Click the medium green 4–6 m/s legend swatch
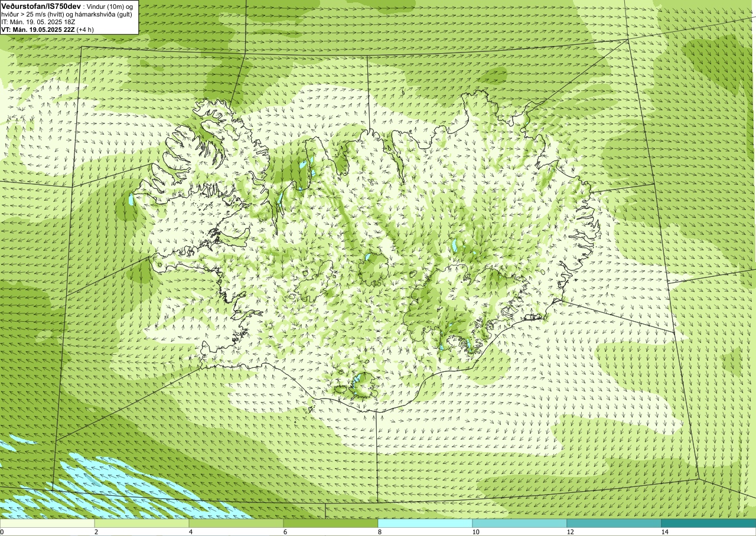 (x=236, y=523)
